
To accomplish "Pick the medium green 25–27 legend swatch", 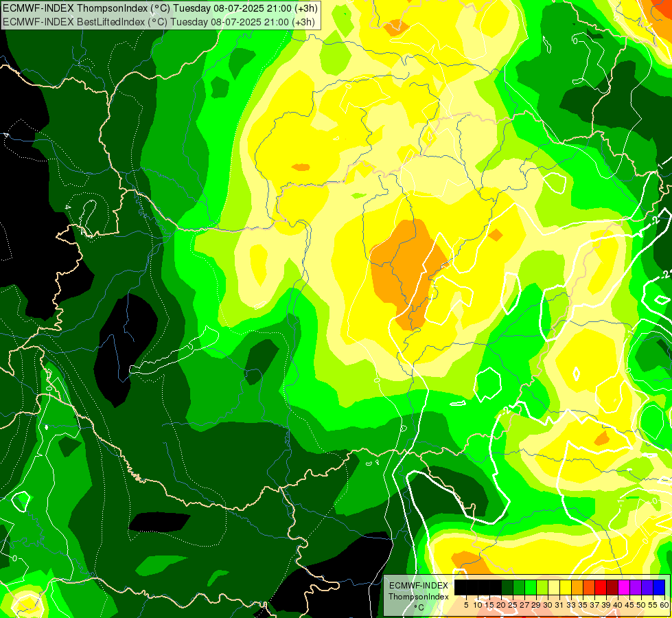I will click(x=518, y=588).
